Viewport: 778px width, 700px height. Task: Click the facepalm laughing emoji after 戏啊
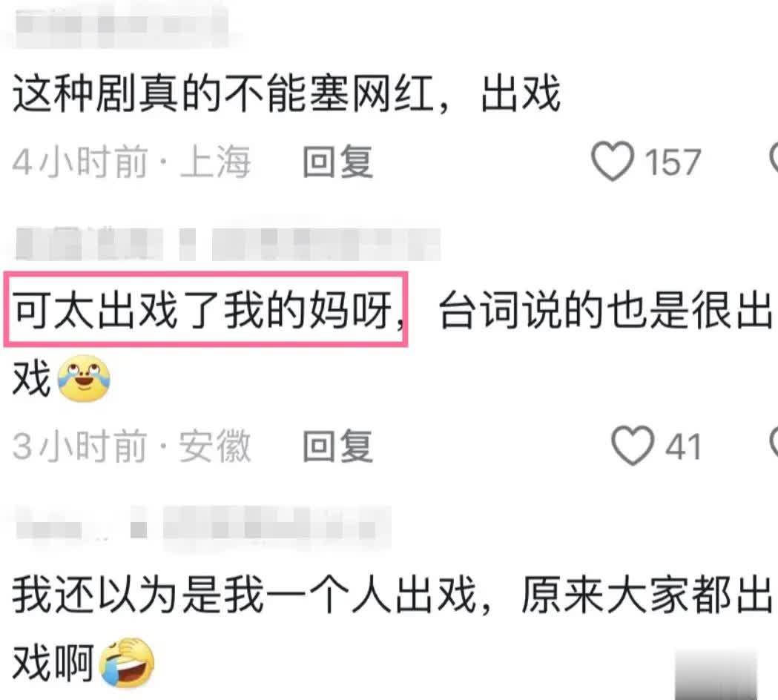tap(127, 663)
